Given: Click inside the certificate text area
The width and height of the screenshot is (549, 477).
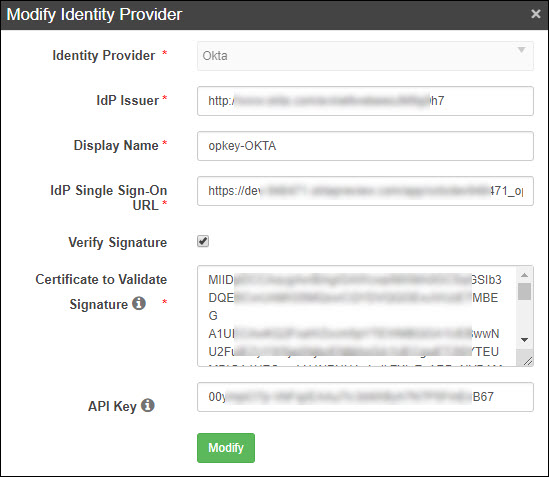Looking at the screenshot, I should coord(356,316).
